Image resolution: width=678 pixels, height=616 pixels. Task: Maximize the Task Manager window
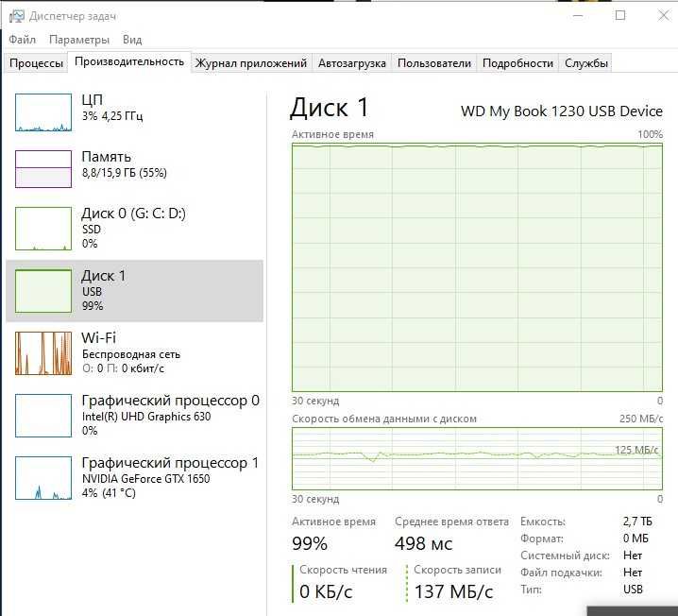pos(620,15)
